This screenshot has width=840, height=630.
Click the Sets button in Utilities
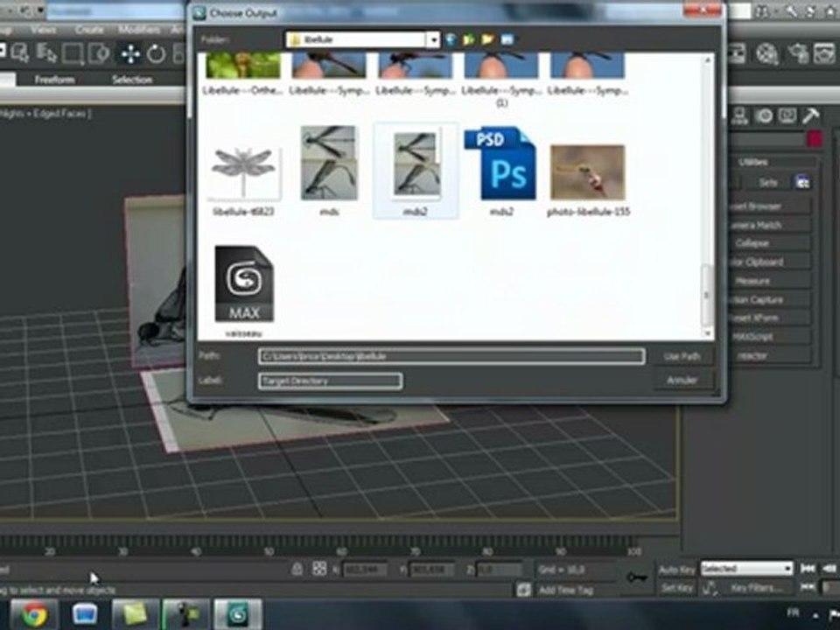[767, 183]
